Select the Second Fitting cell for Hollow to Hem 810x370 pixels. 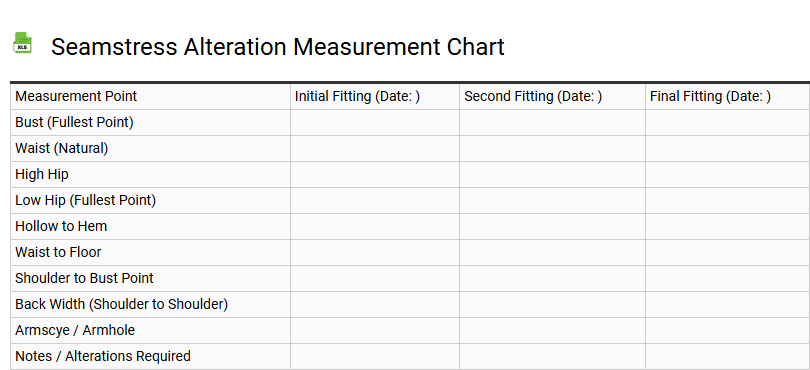[x=552, y=226]
